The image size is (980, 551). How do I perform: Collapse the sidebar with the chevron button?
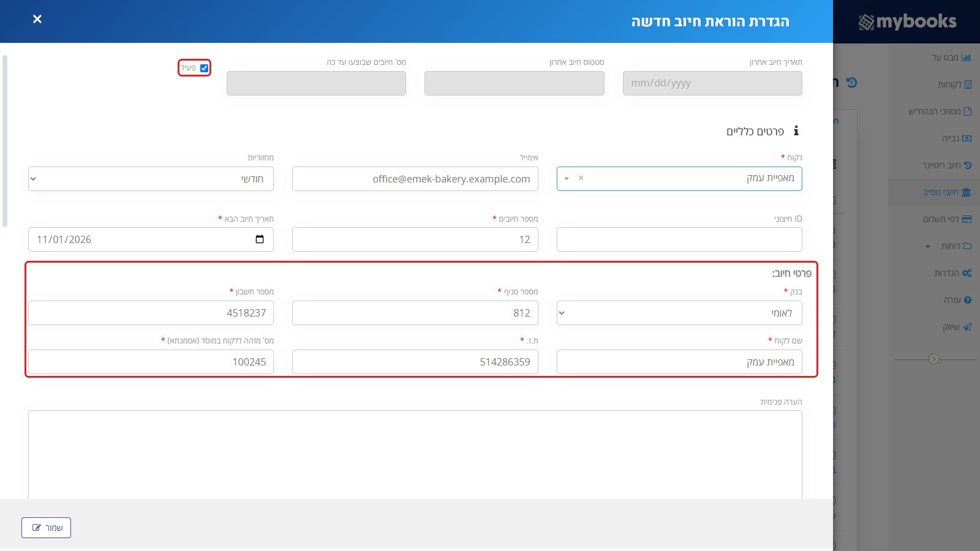[x=934, y=359]
